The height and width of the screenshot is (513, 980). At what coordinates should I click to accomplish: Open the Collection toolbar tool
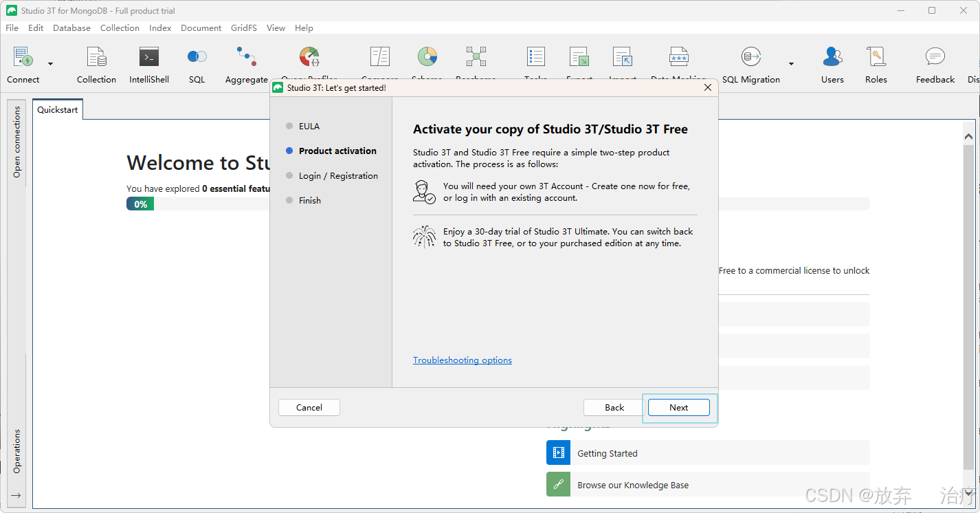point(96,65)
